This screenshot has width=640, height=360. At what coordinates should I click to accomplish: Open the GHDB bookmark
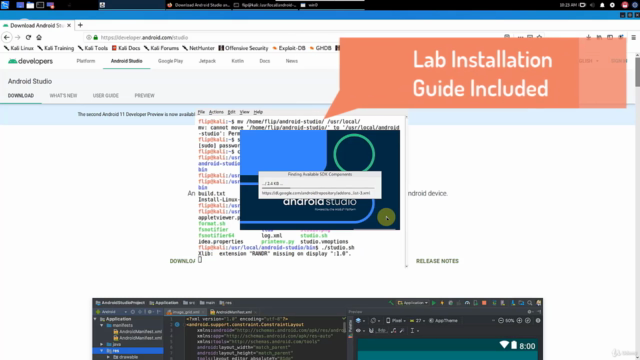(320, 48)
